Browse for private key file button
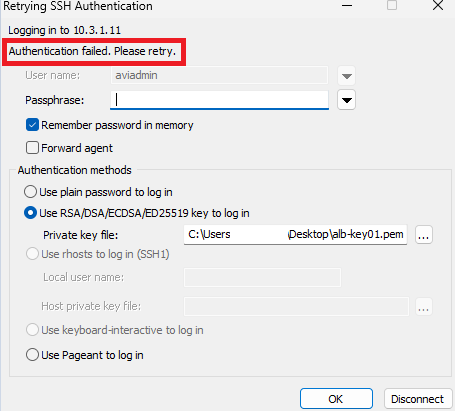The width and height of the screenshot is (455, 411). (424, 235)
